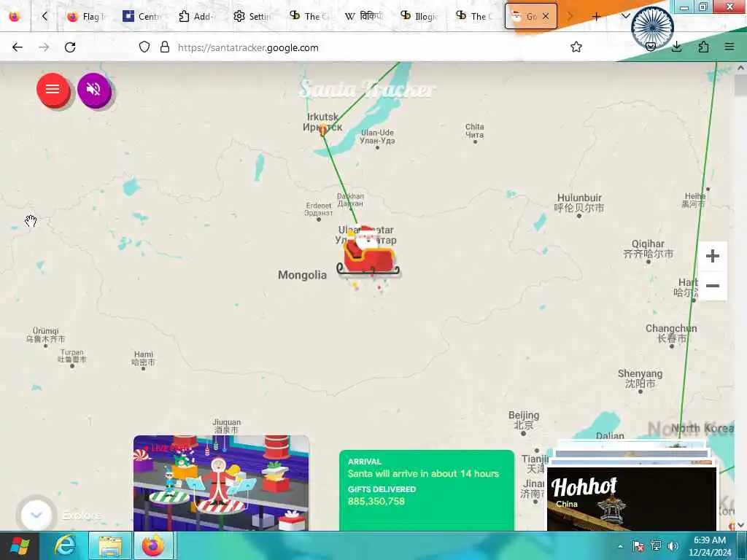
Task: Click the Firefox taskbar icon
Action: [x=153, y=545]
